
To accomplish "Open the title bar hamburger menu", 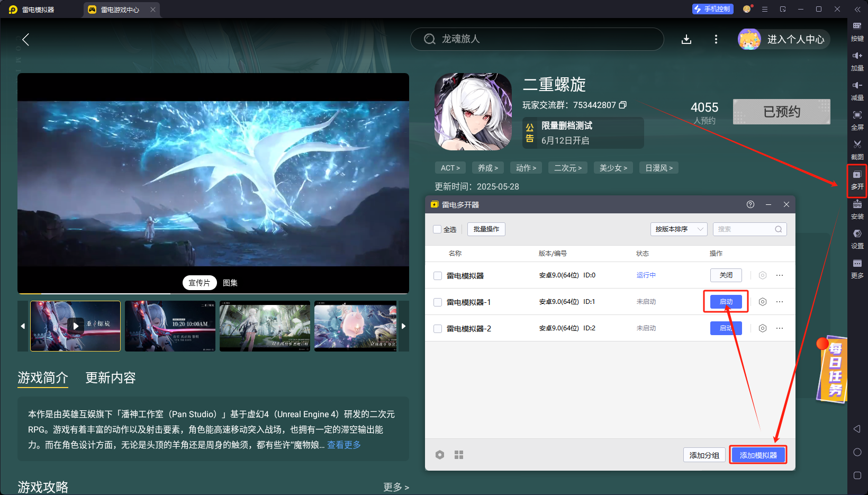I will [765, 9].
